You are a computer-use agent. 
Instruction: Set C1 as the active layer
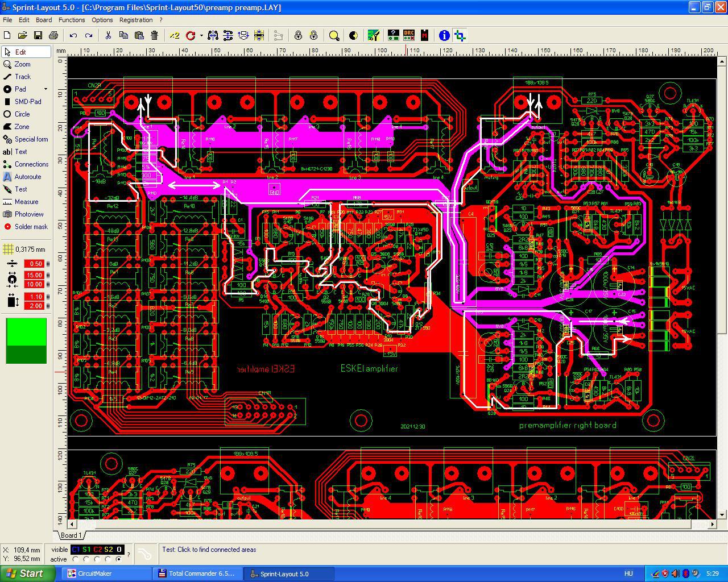76,559
